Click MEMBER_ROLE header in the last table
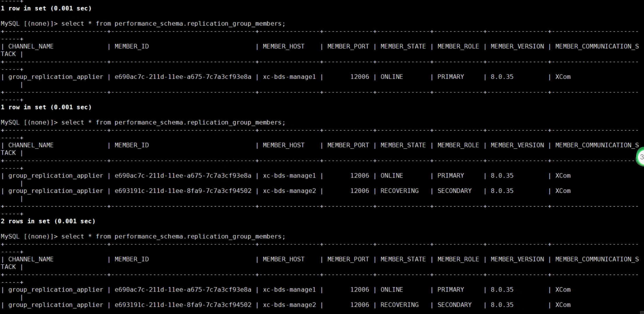The image size is (644, 314). tap(458, 259)
